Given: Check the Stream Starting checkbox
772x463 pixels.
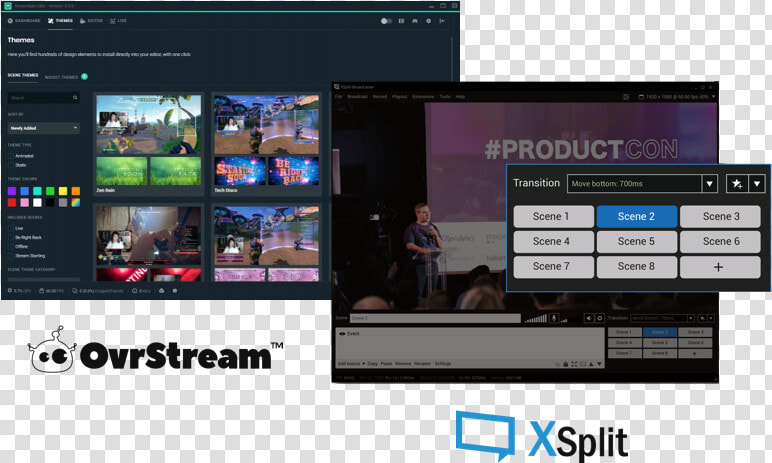Looking at the screenshot, I should click(x=11, y=256).
